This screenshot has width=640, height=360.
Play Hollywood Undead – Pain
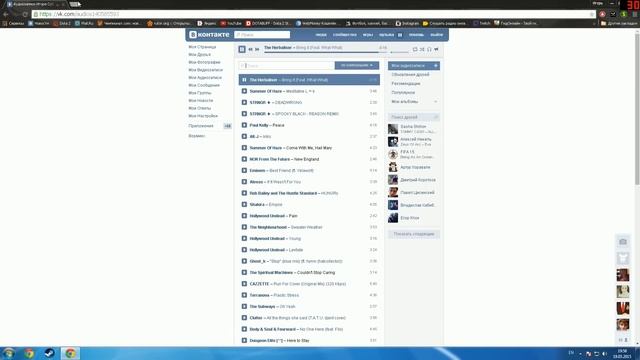244,216
